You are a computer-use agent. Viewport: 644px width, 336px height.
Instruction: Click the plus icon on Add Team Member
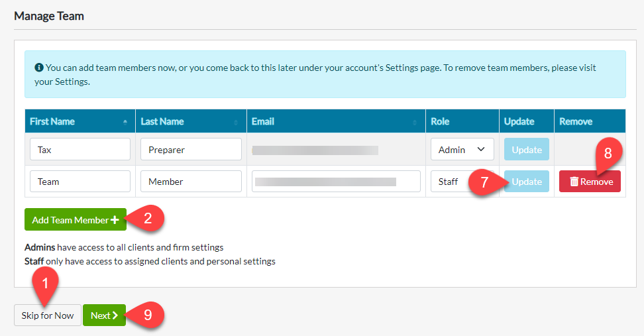click(115, 220)
